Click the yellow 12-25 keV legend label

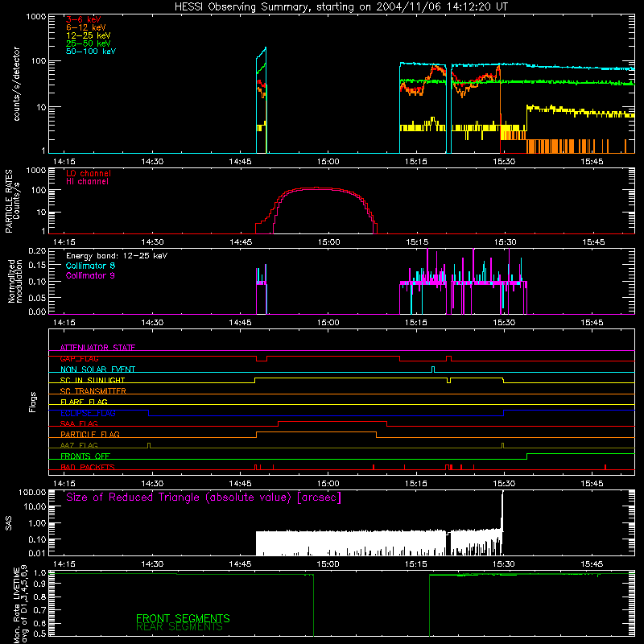click(x=89, y=35)
